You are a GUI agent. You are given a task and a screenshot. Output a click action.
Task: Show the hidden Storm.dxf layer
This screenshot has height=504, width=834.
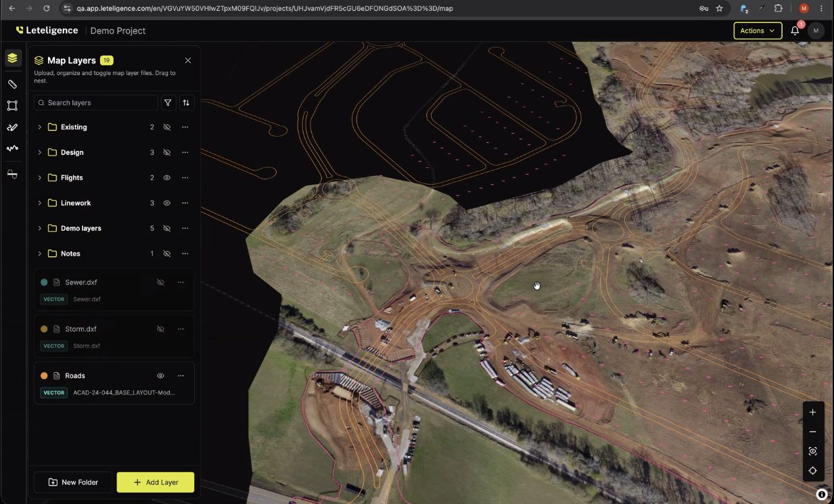(160, 329)
